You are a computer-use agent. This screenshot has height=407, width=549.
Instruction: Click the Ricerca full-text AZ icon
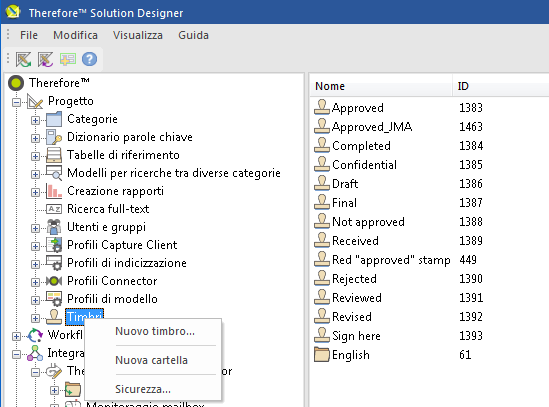[x=54, y=209]
